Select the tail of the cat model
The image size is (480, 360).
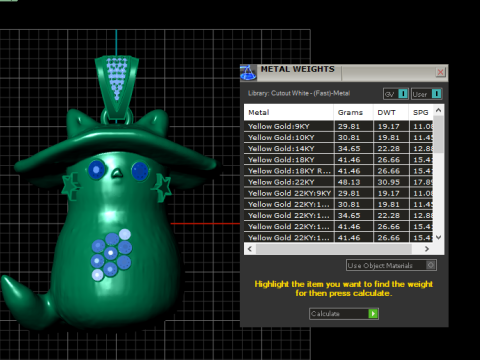tap(27, 302)
